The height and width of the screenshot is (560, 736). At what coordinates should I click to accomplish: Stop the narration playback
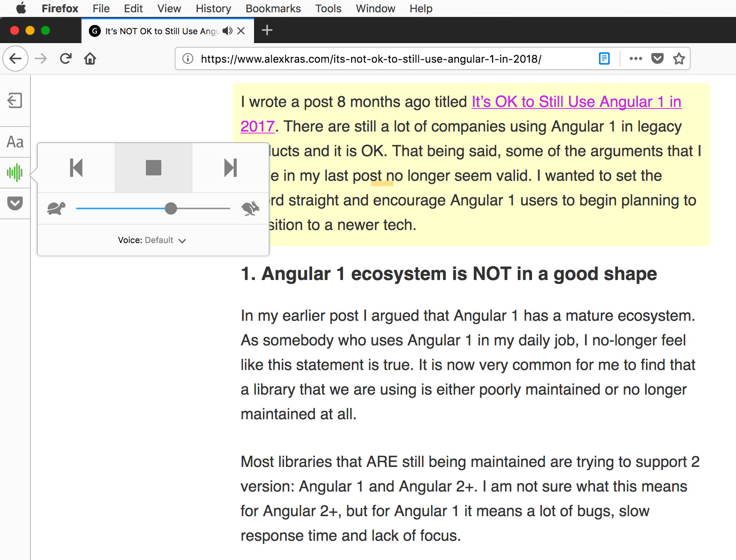click(x=153, y=168)
